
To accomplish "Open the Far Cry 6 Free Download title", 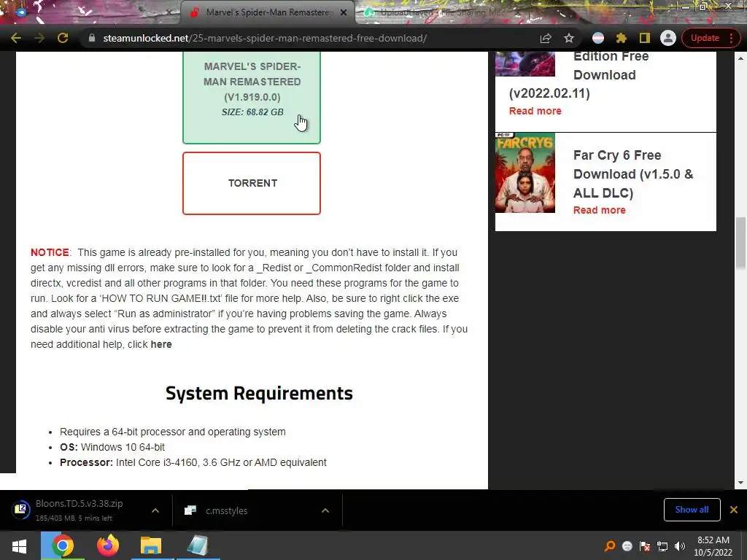I will tap(633, 174).
